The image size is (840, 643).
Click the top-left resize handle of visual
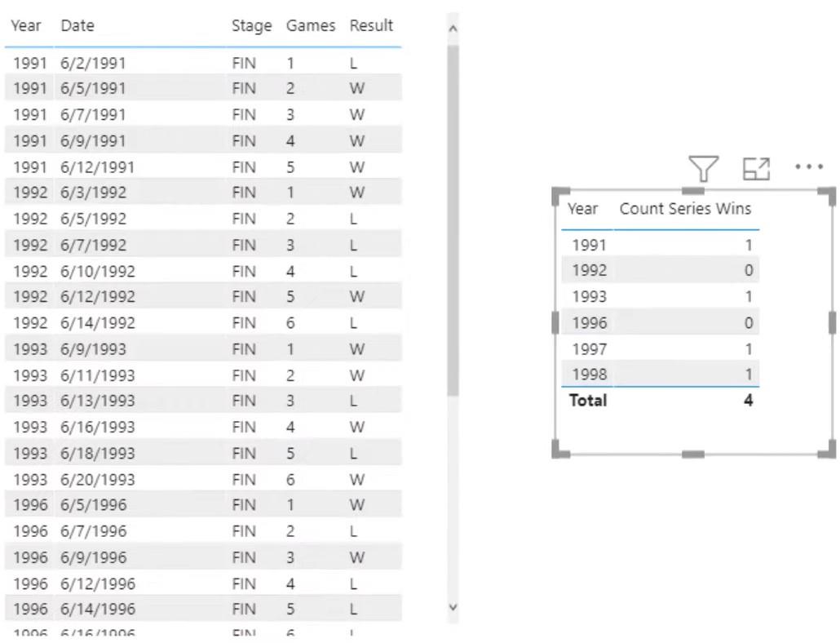point(559,196)
